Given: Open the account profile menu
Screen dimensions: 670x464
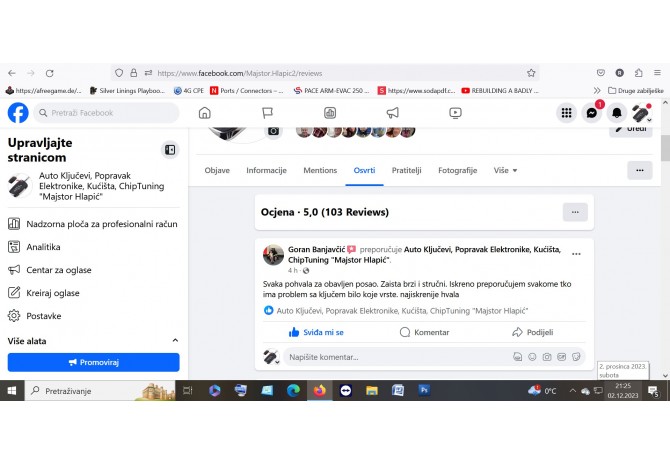Looking at the screenshot, I should point(641,113).
